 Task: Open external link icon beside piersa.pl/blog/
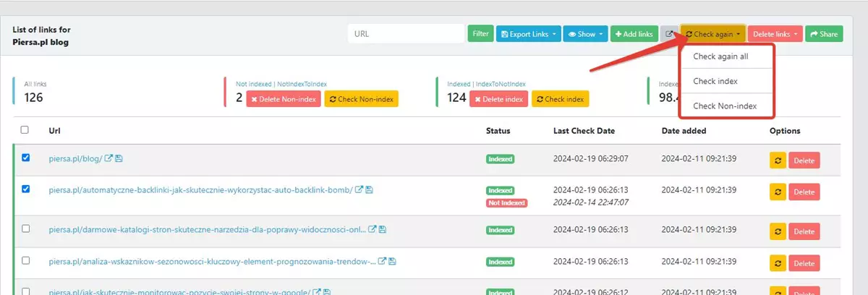coord(109,158)
